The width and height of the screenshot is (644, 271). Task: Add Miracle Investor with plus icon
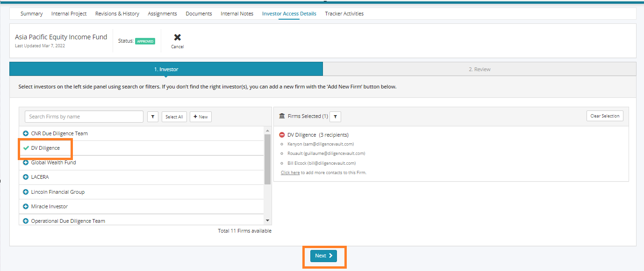click(x=26, y=206)
